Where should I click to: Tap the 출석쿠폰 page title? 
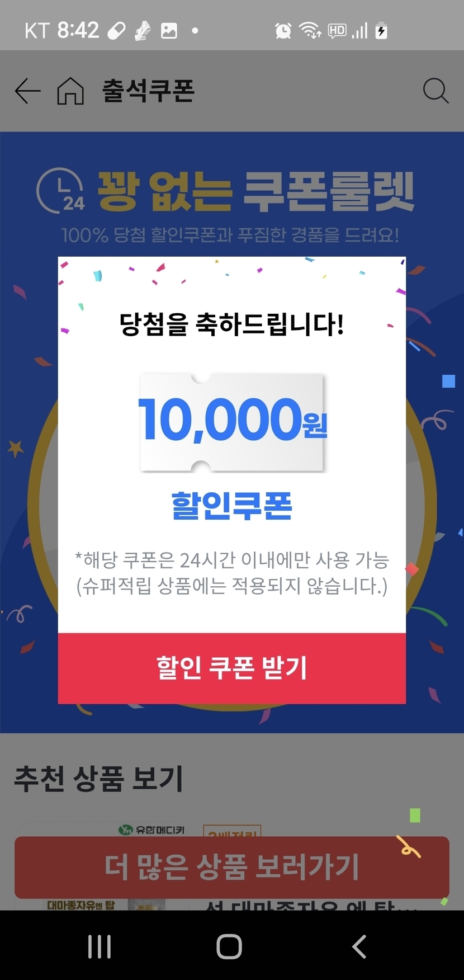tap(148, 91)
